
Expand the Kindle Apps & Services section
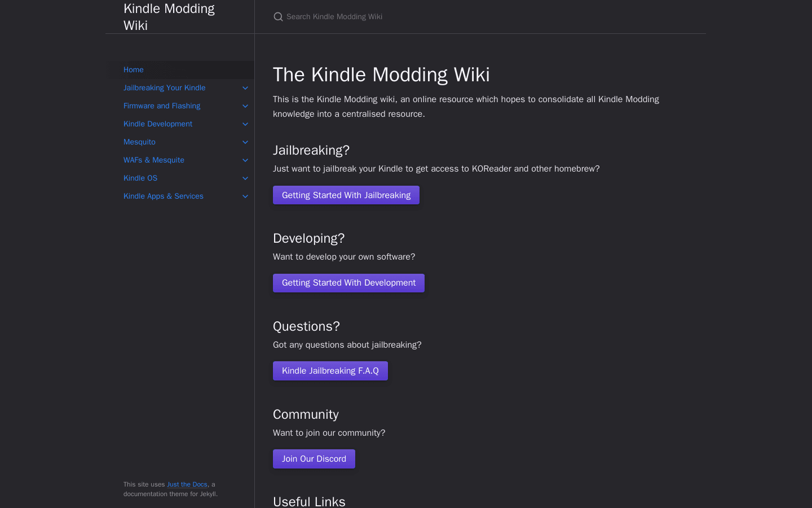(245, 196)
